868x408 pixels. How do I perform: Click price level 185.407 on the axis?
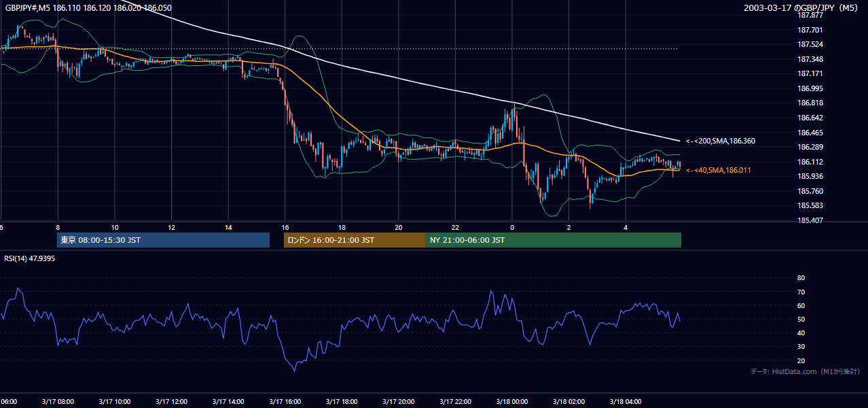809,220
